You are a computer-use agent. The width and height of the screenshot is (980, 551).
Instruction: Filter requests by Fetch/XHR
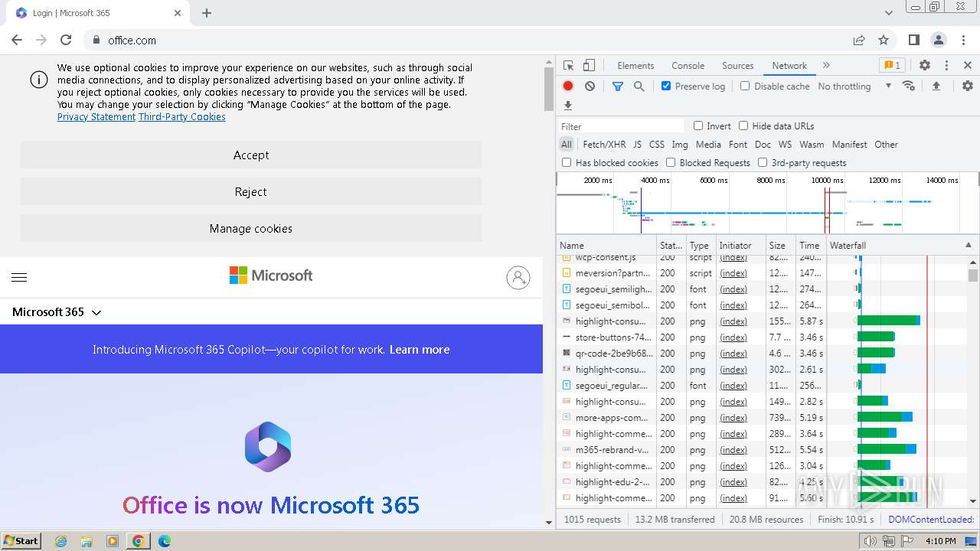(x=604, y=144)
